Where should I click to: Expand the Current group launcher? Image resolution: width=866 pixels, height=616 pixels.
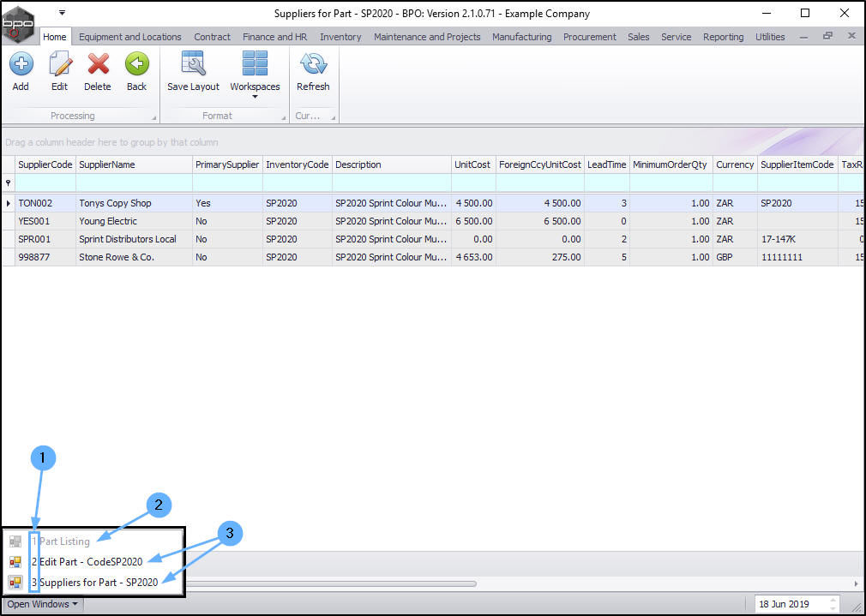pyautogui.click(x=333, y=117)
